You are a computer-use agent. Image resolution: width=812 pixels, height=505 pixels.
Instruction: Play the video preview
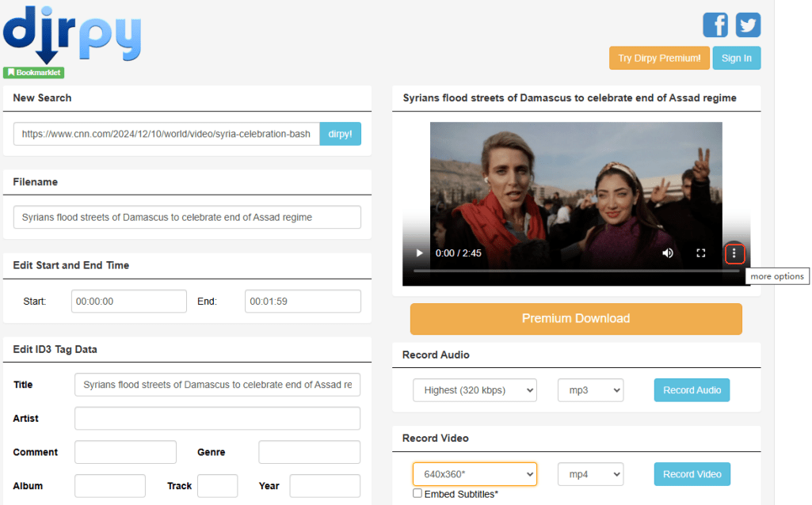[420, 253]
